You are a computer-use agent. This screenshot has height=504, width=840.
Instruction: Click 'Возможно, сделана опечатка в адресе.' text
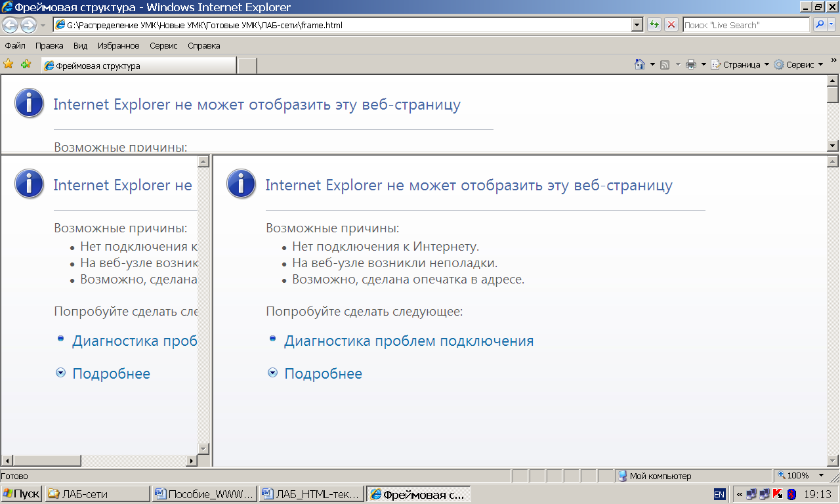(408, 280)
